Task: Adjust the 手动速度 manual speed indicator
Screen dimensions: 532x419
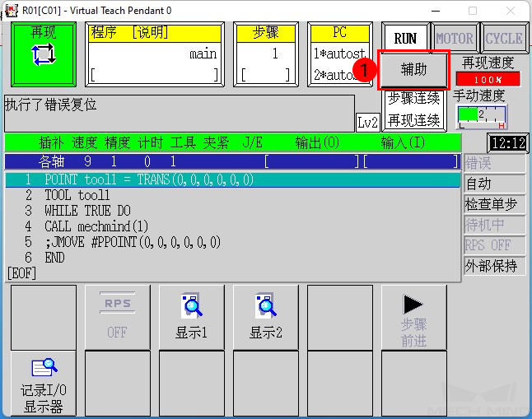Action: click(482, 117)
